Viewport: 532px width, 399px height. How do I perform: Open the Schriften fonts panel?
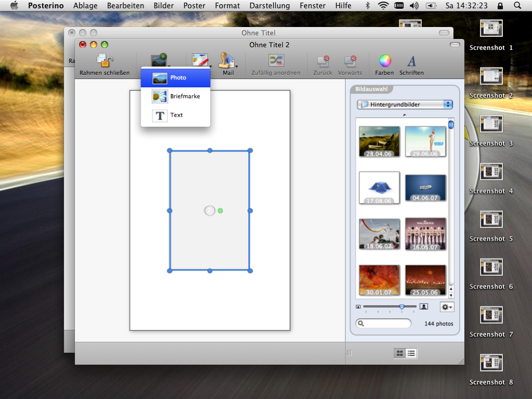click(412, 61)
